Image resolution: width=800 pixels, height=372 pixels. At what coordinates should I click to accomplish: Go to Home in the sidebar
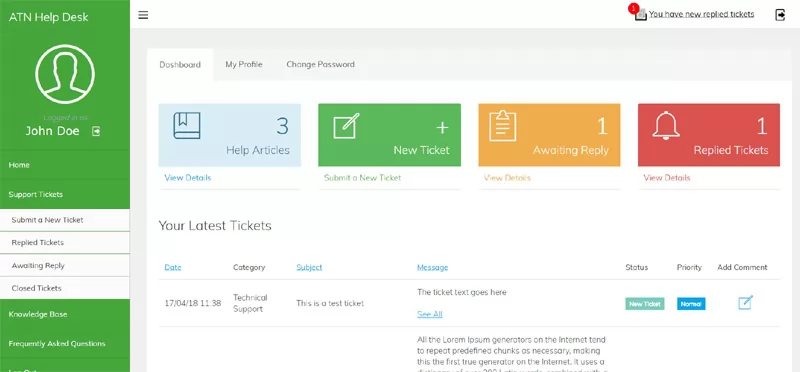pos(65,165)
